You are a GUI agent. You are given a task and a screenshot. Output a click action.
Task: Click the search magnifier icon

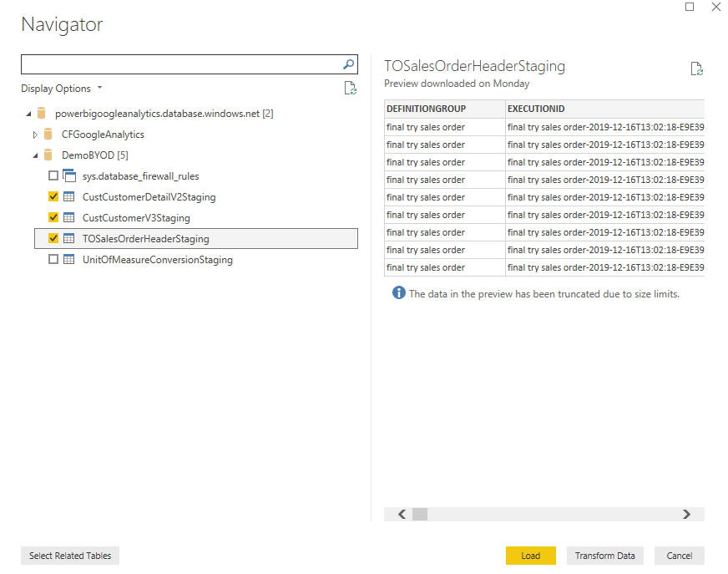(x=349, y=64)
